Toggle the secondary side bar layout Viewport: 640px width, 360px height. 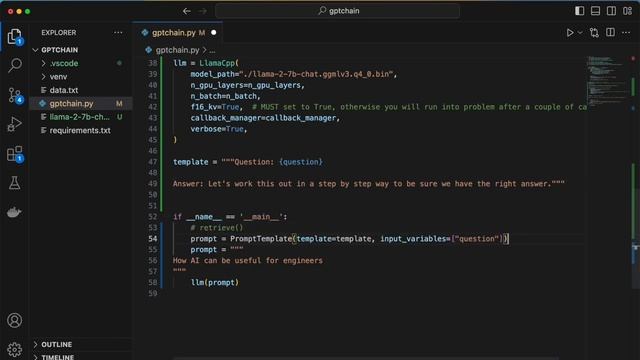coord(611,11)
